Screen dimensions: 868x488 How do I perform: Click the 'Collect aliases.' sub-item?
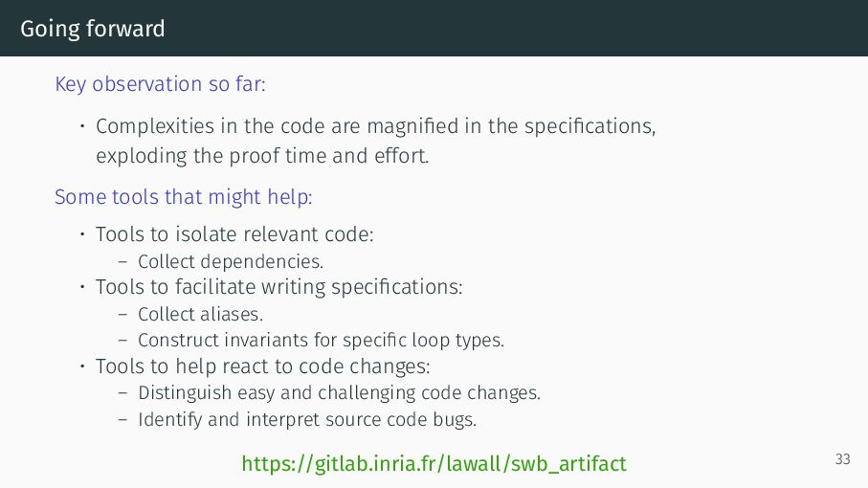coord(200,314)
